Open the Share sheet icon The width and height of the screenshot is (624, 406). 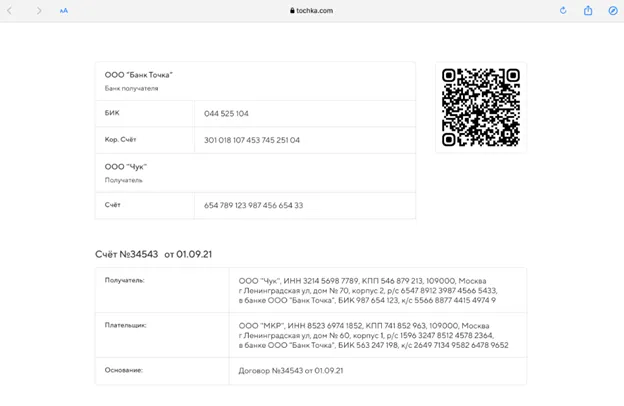pyautogui.click(x=588, y=11)
